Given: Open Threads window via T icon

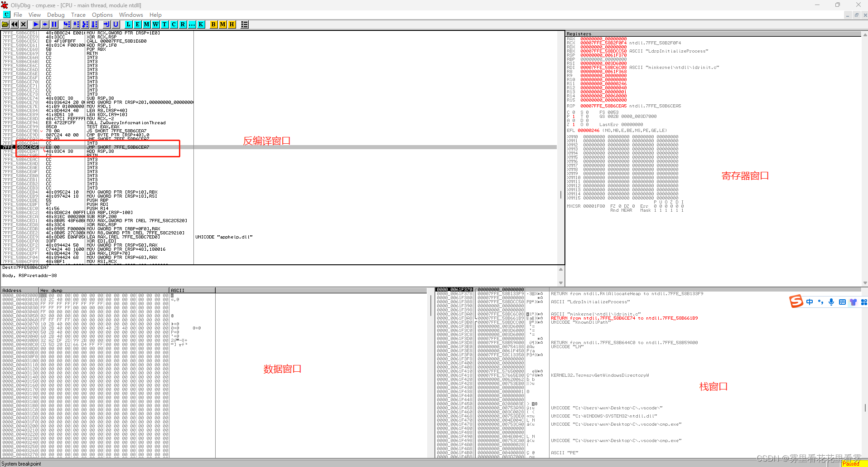Looking at the screenshot, I should pos(165,24).
